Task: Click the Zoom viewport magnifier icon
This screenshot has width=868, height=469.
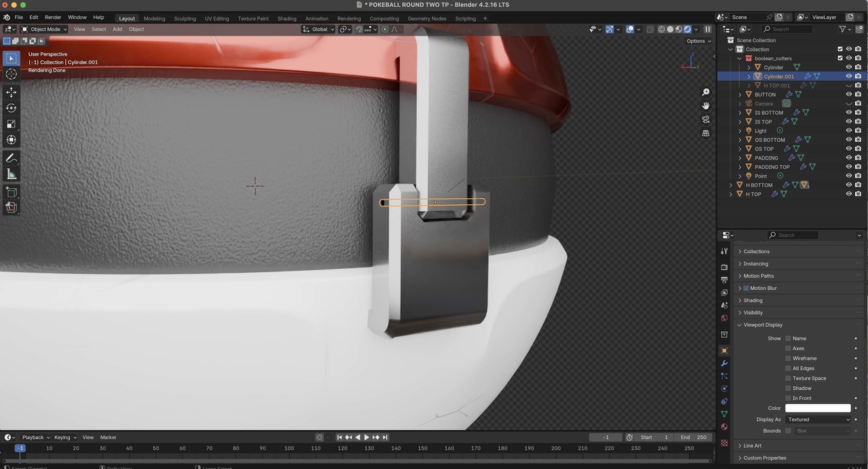Action: (706, 92)
